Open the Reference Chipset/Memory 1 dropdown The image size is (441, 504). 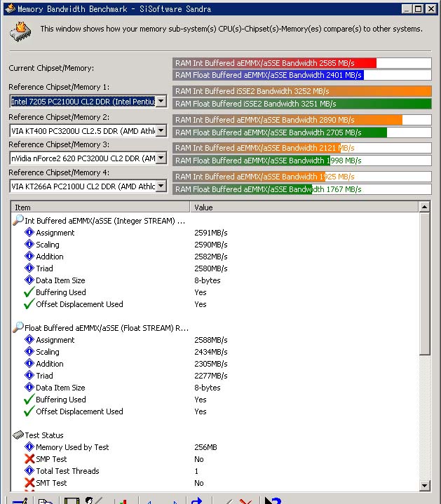161,102
